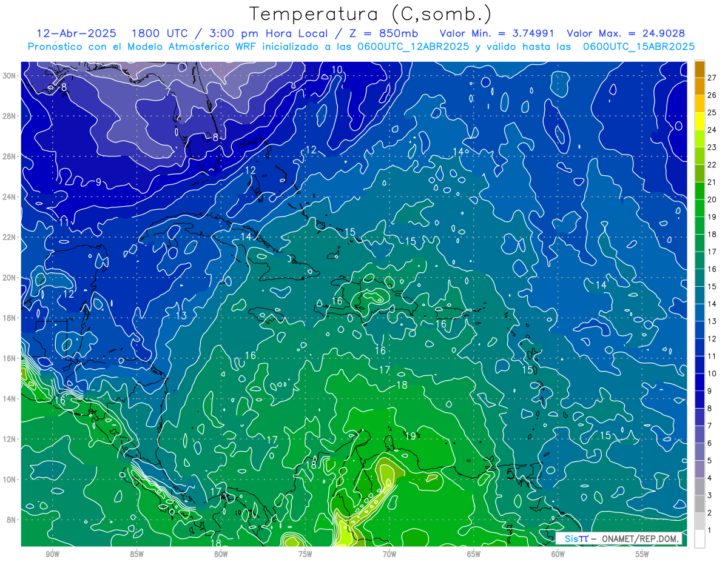Image resolution: width=728 pixels, height=562 pixels.
Task: Select the '22N' latitude label
Action: tap(10, 237)
